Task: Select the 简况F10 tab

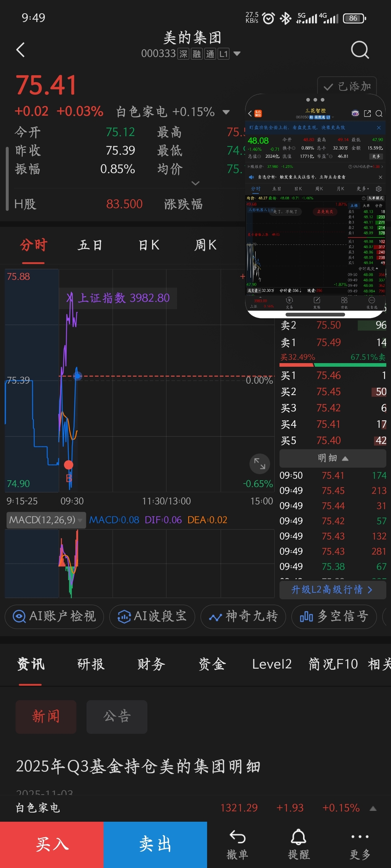Action: pos(333,664)
